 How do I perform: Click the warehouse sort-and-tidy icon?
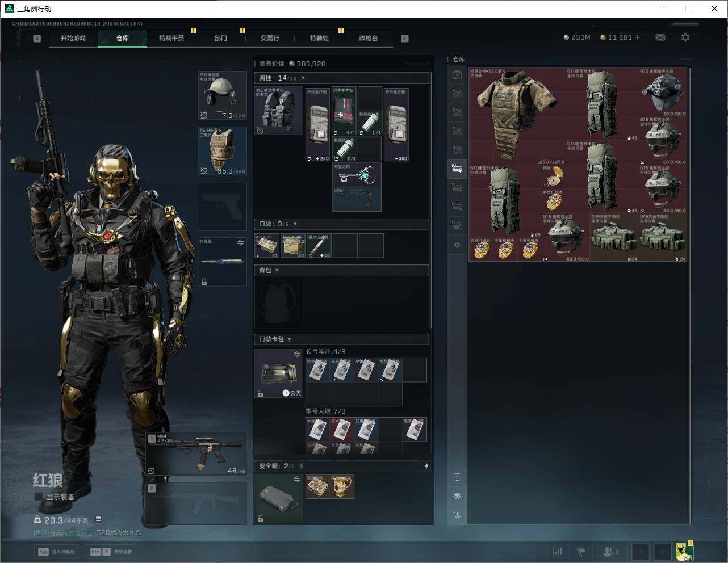point(457,515)
